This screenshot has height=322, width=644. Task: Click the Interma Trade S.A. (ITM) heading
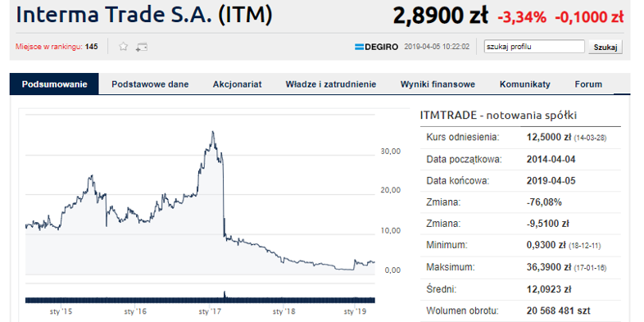tap(143, 15)
